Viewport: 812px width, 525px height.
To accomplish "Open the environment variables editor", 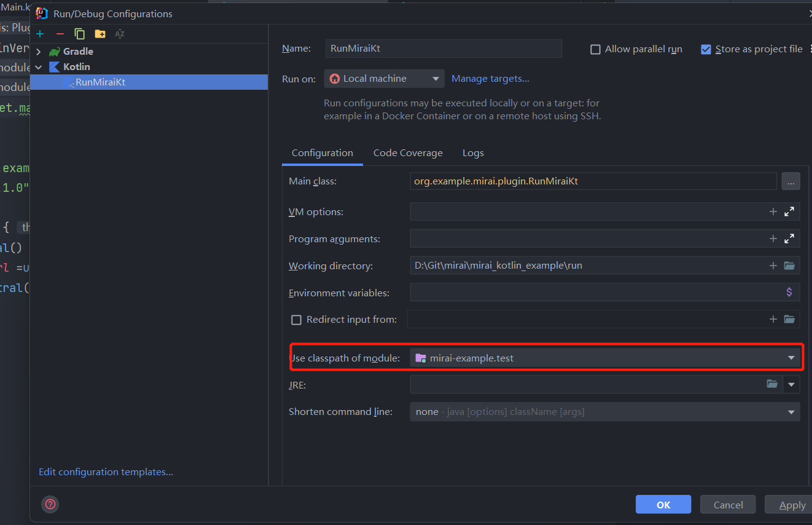I will click(x=789, y=293).
